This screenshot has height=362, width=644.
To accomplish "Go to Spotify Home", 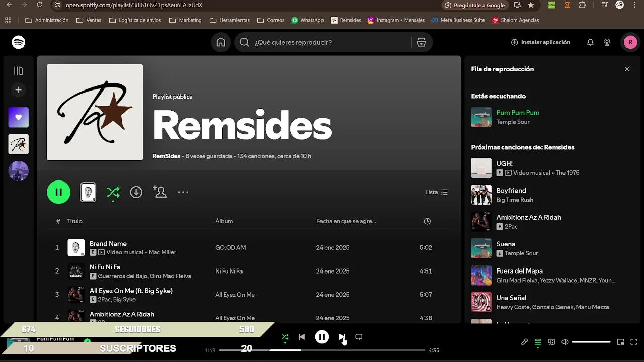I will (221, 42).
